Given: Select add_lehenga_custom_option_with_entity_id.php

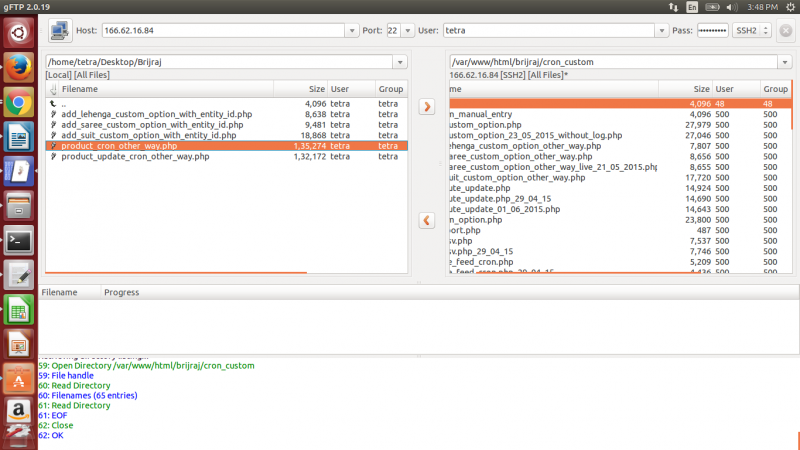Looking at the screenshot, I should (x=227, y=114).
